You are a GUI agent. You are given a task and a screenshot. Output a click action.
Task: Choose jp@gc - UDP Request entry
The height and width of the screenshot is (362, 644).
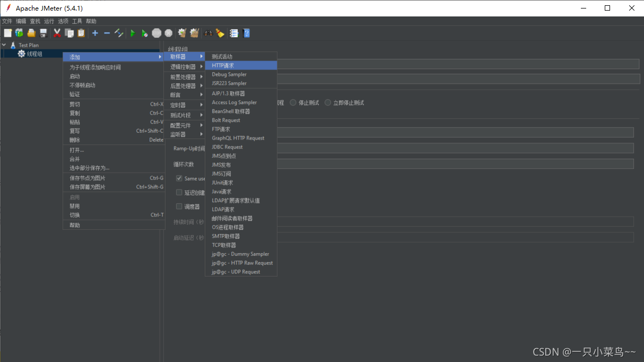[241, 272]
